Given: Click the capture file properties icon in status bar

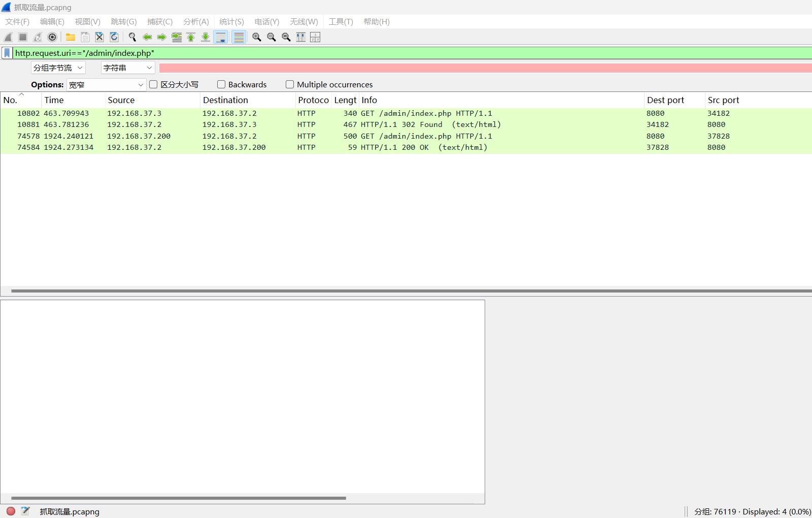Looking at the screenshot, I should click(25, 511).
